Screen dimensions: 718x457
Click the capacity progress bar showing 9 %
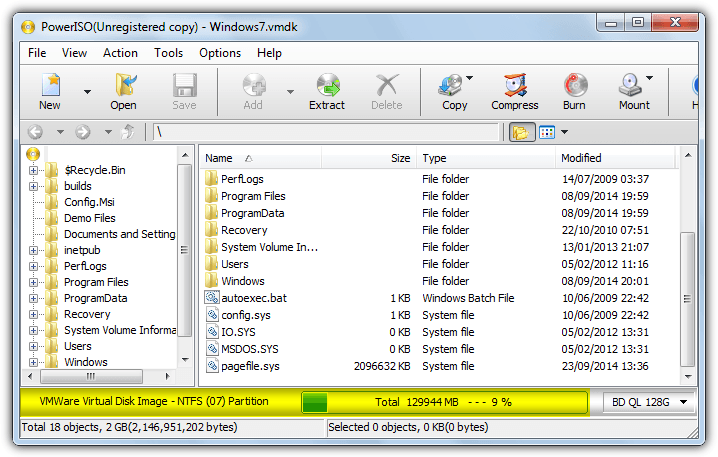pos(445,403)
